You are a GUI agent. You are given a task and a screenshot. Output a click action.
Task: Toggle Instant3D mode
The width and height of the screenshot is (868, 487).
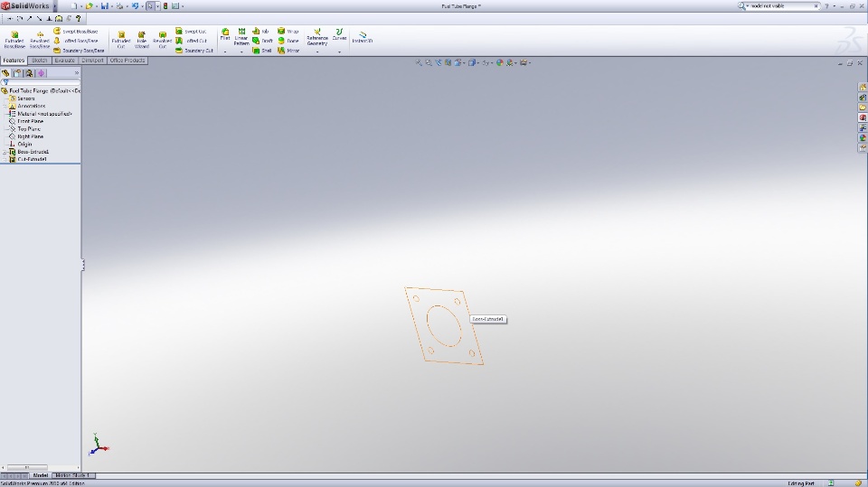click(363, 37)
